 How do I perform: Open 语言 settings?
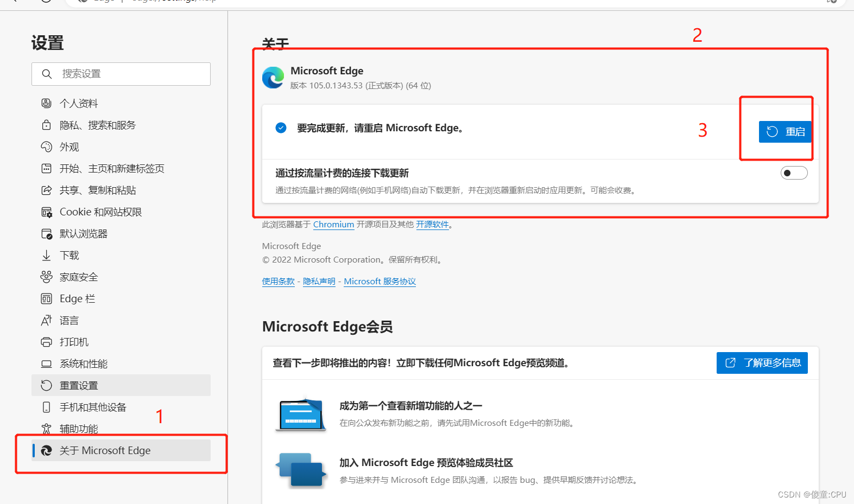[x=121, y=320]
